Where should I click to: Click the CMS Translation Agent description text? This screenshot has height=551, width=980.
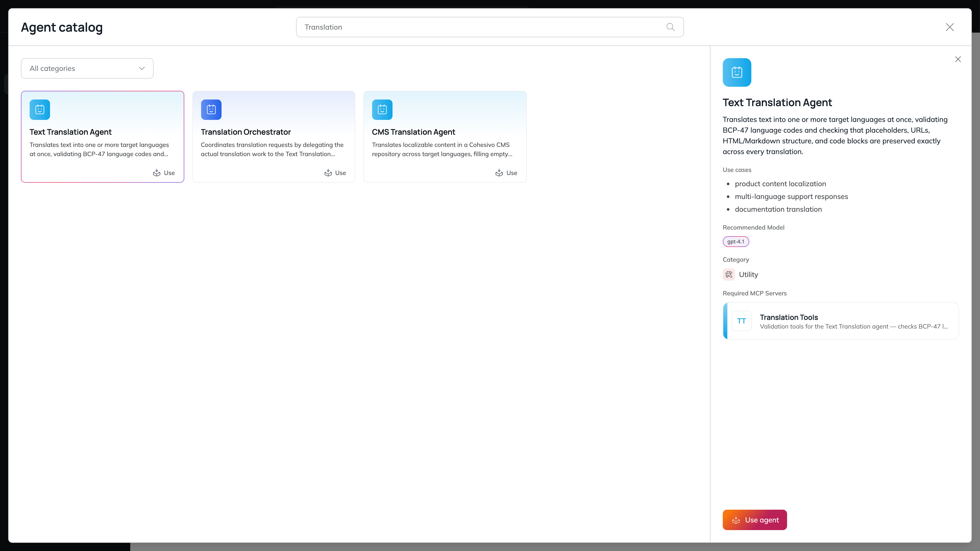[x=442, y=149]
